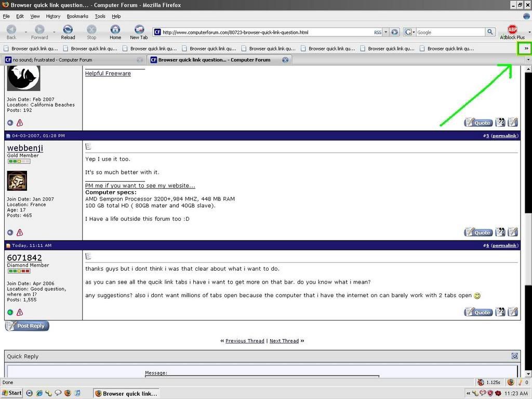The image size is (532, 399).
Task: Click the Reload toolbar button
Action: pyautogui.click(x=68, y=31)
